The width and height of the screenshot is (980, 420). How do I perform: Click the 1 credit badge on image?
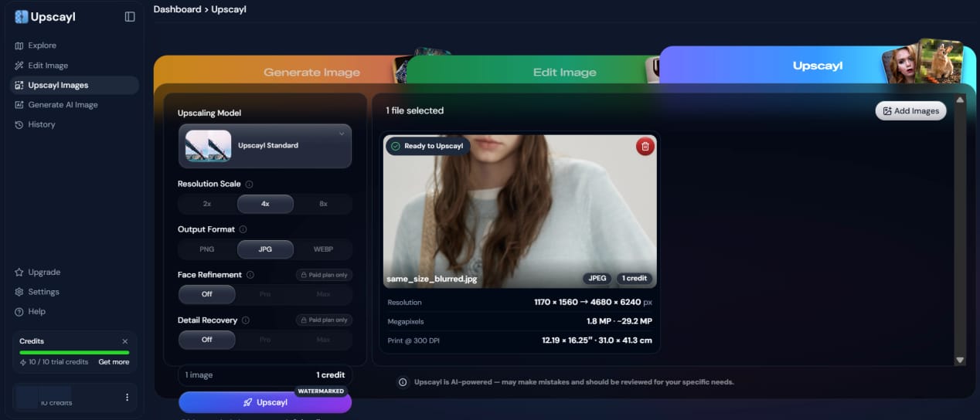pos(635,279)
